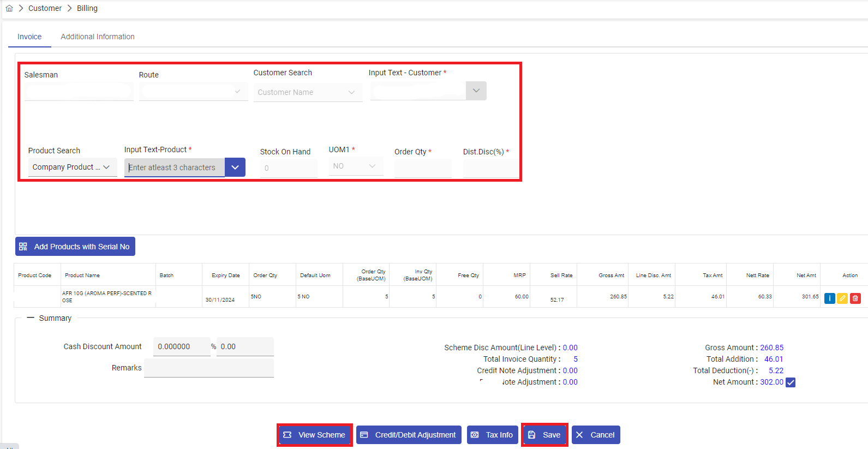The height and width of the screenshot is (449, 868).
Task: Click the Cancel button
Action: [596, 435]
